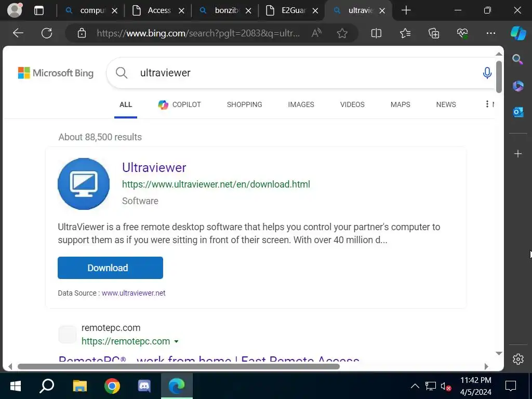Select the NEWS search tab

click(446, 104)
